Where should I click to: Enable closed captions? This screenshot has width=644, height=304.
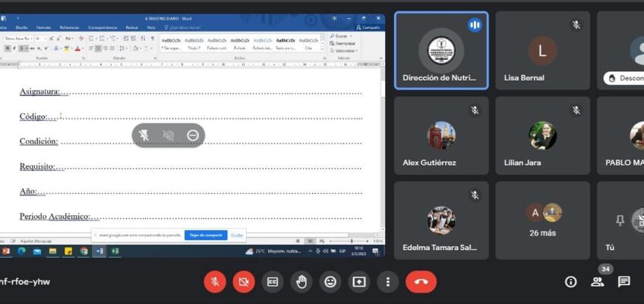(x=273, y=282)
